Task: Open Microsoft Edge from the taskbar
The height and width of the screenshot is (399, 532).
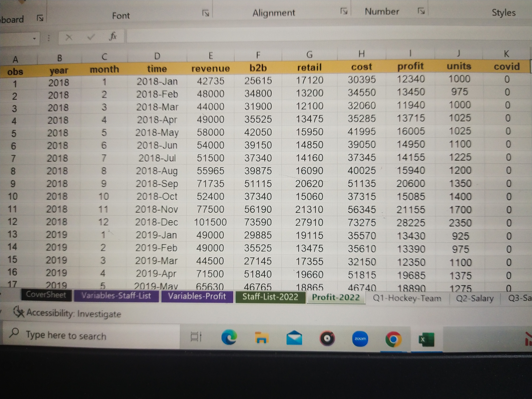Action: click(229, 337)
